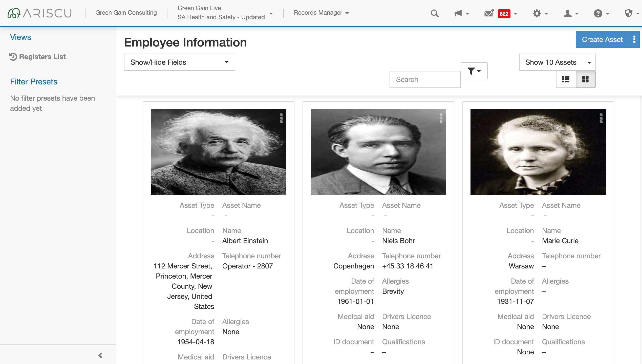Open the help question mark menu
The height and width of the screenshot is (364, 642).
[598, 13]
